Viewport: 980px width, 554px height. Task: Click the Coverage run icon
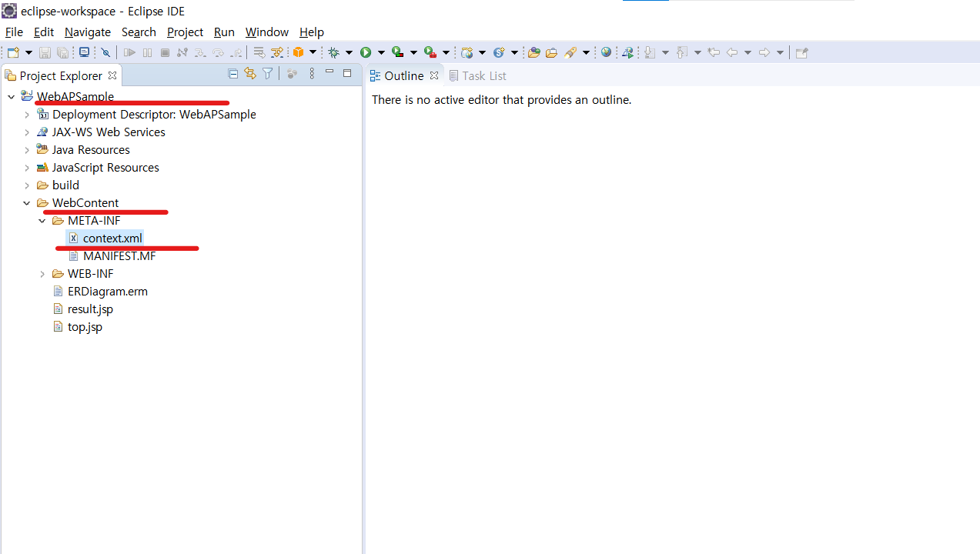click(397, 52)
